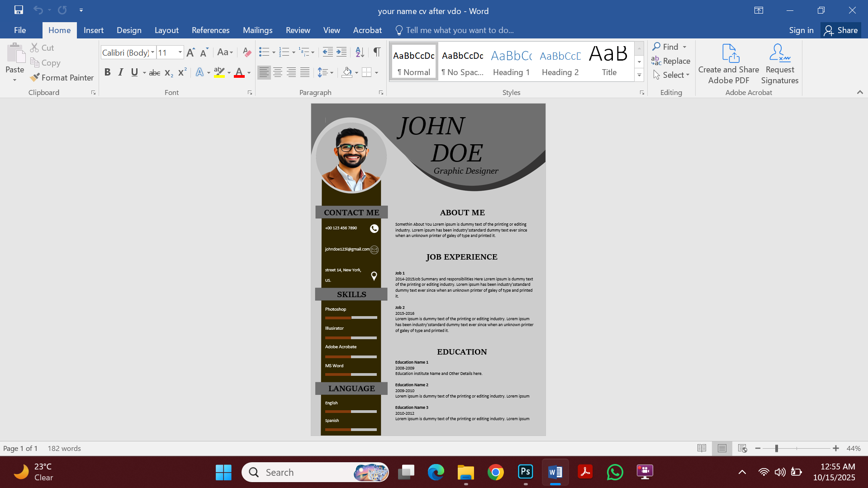868x488 pixels.
Task: Switch to Print Layout view in status bar
Action: click(721, 448)
